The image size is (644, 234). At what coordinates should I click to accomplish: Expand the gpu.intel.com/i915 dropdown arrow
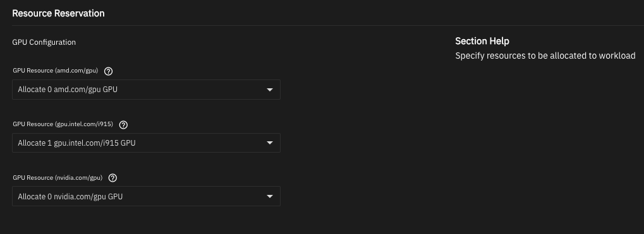click(x=270, y=143)
